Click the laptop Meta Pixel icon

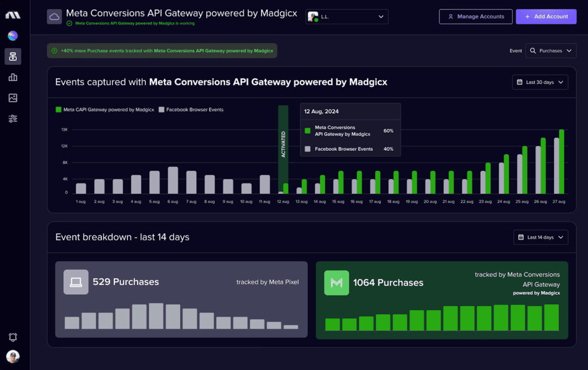pos(76,282)
